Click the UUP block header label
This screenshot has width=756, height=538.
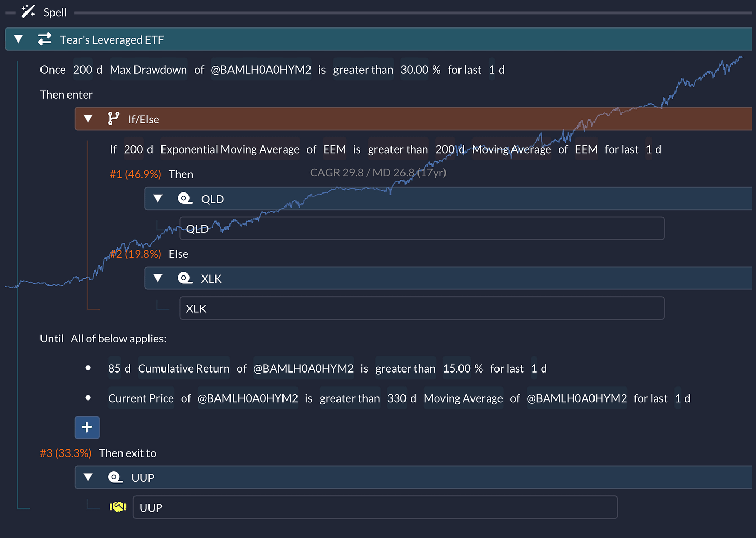(x=143, y=478)
